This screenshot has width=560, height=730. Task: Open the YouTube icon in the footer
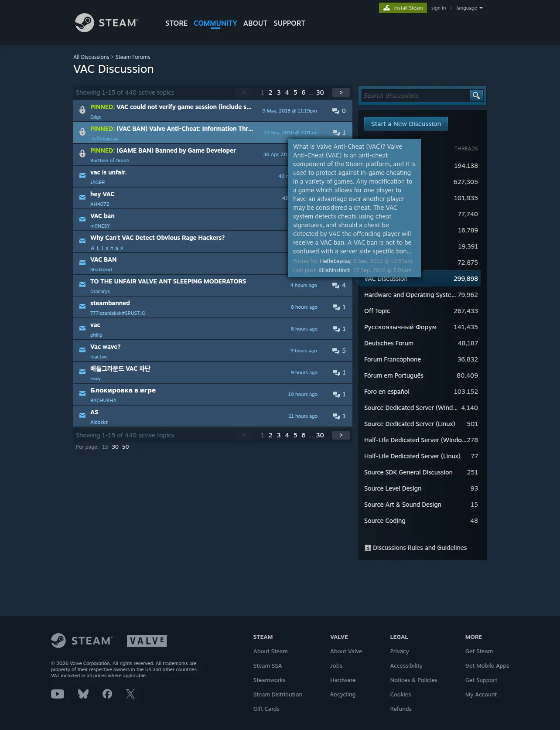click(x=58, y=694)
